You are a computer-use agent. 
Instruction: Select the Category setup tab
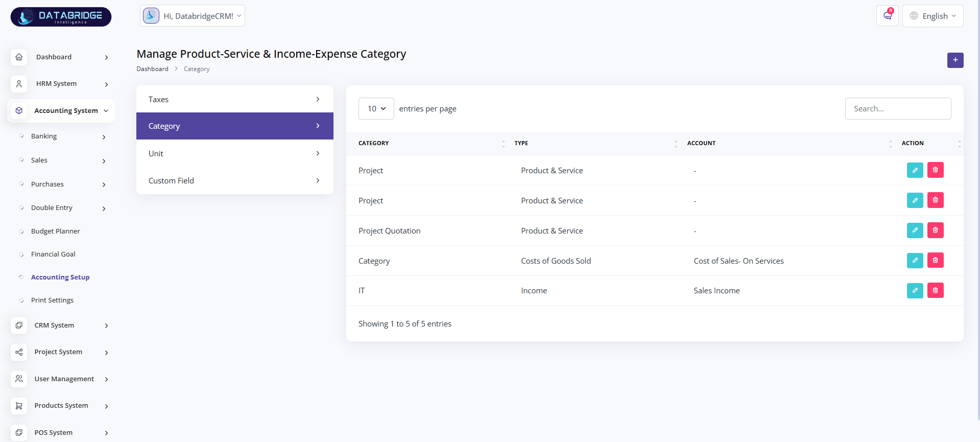235,126
